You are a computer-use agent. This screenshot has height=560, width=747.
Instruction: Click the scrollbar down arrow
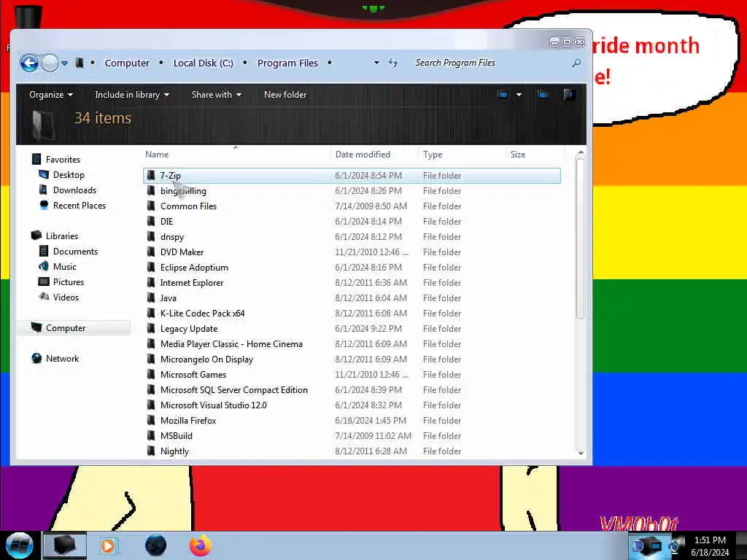click(580, 453)
